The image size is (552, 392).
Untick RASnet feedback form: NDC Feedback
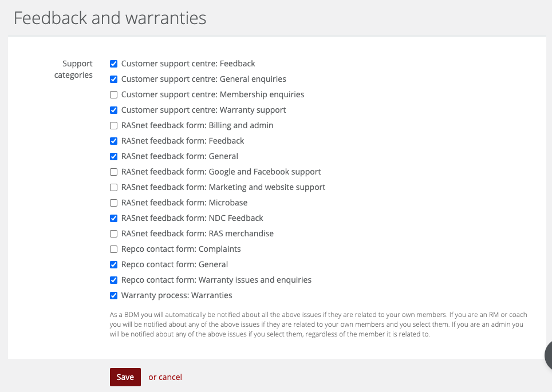pyautogui.click(x=113, y=219)
